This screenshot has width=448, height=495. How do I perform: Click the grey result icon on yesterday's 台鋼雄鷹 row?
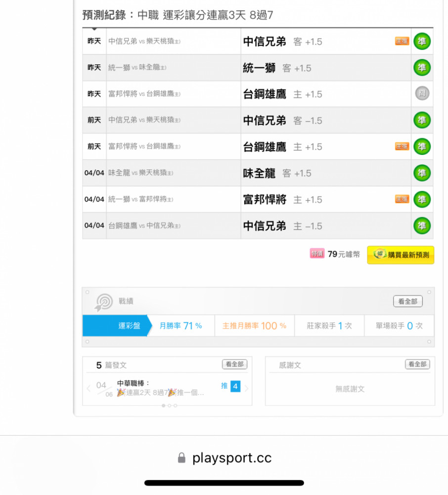(422, 94)
